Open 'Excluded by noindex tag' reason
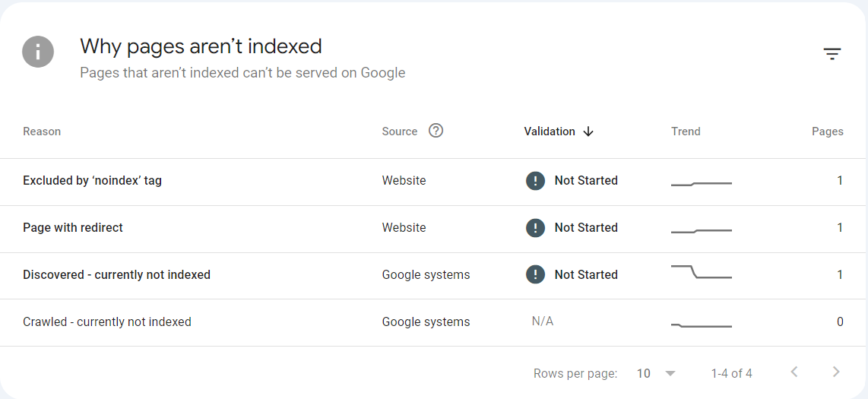868x399 pixels. click(92, 181)
